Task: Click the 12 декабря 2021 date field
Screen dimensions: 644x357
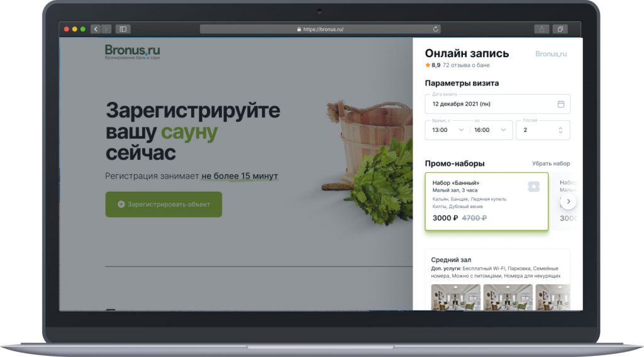Action: (x=497, y=104)
